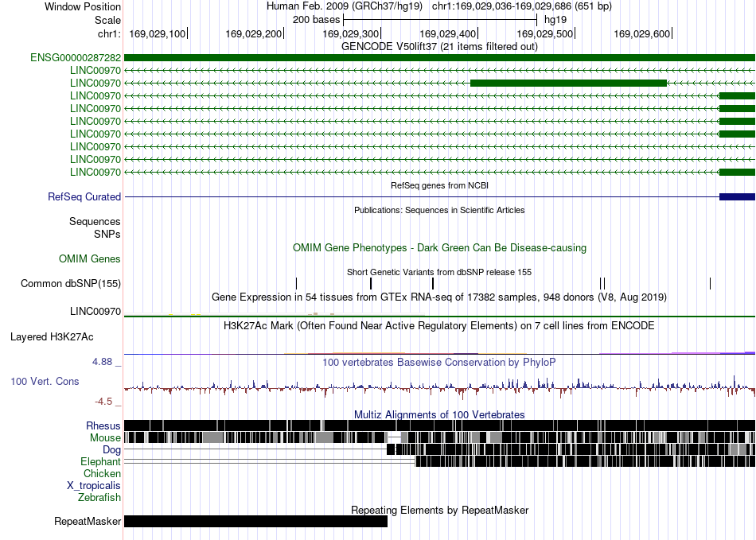Click the Dog species label
The image size is (756, 540).
(111, 450)
